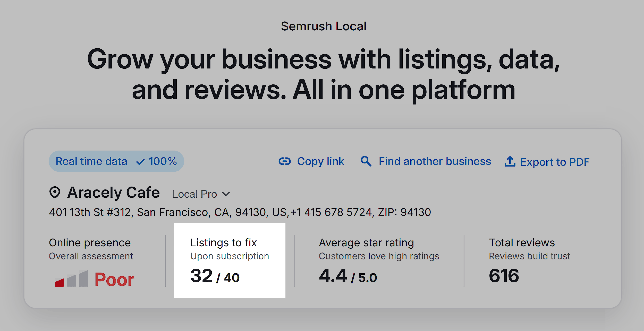This screenshot has height=331, width=644.
Task: Click the red Poor rating text
Action: point(114,279)
